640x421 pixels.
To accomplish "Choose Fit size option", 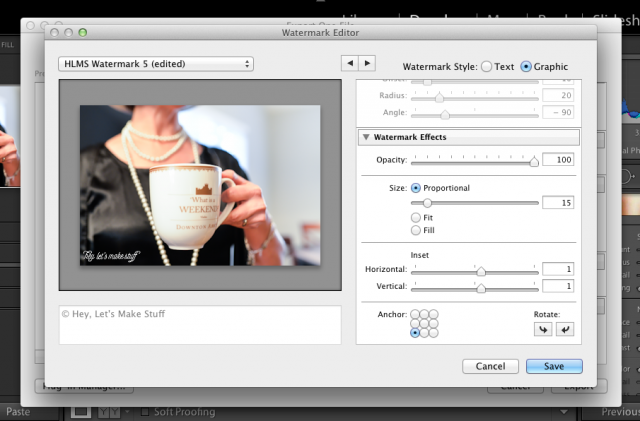I will point(416,217).
